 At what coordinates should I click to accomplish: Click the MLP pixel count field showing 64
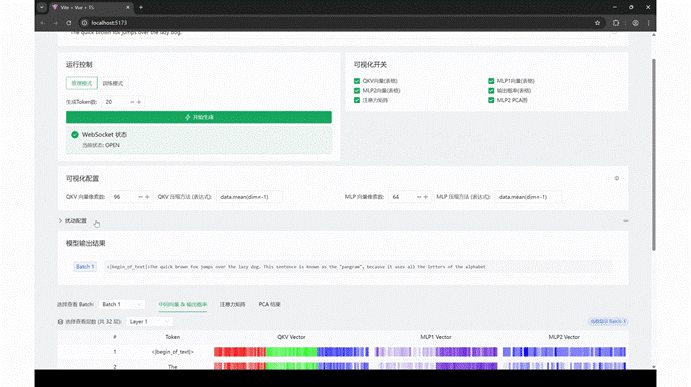401,197
